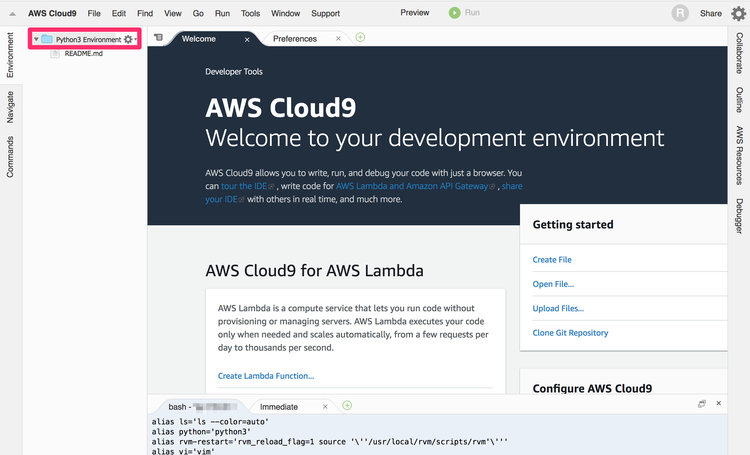750x455 pixels.
Task: Open the Window menu
Action: pyautogui.click(x=286, y=13)
